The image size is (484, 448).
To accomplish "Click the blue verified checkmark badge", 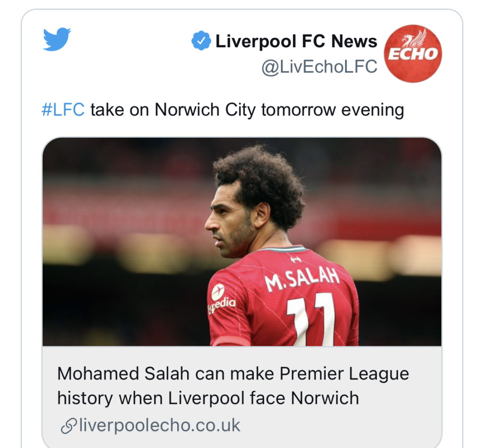I will (x=201, y=41).
